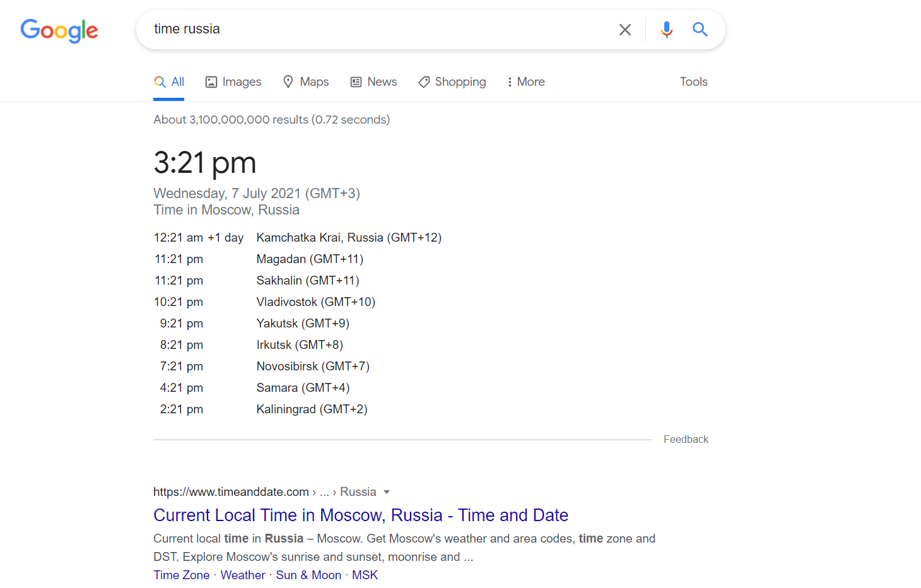Open the Maps results tab
The image size is (921, 588).
pos(314,82)
